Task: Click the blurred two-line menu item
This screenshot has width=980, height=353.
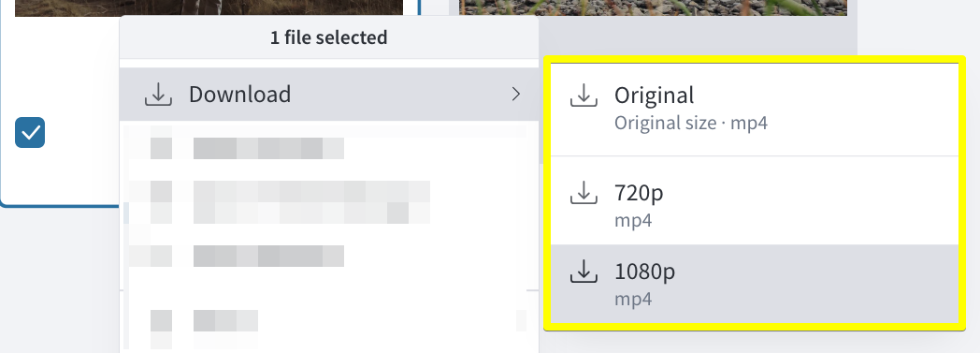Action: (x=329, y=201)
